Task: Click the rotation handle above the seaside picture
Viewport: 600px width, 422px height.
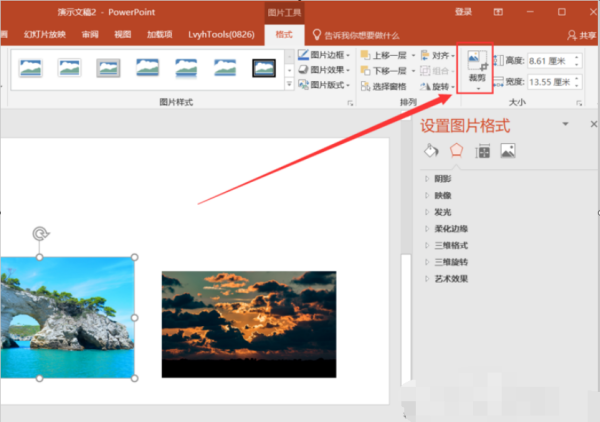Action: (40, 233)
